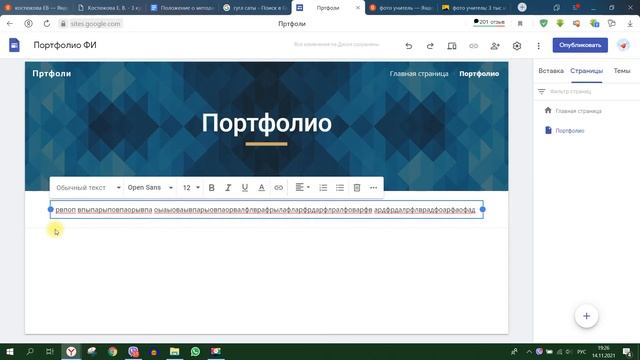Click the Опубликовать button
The height and width of the screenshot is (360, 640).
580,45
